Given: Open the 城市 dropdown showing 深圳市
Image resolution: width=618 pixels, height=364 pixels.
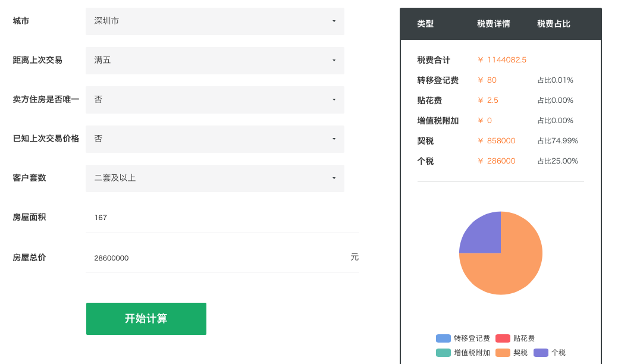Looking at the screenshot, I should pos(215,21).
